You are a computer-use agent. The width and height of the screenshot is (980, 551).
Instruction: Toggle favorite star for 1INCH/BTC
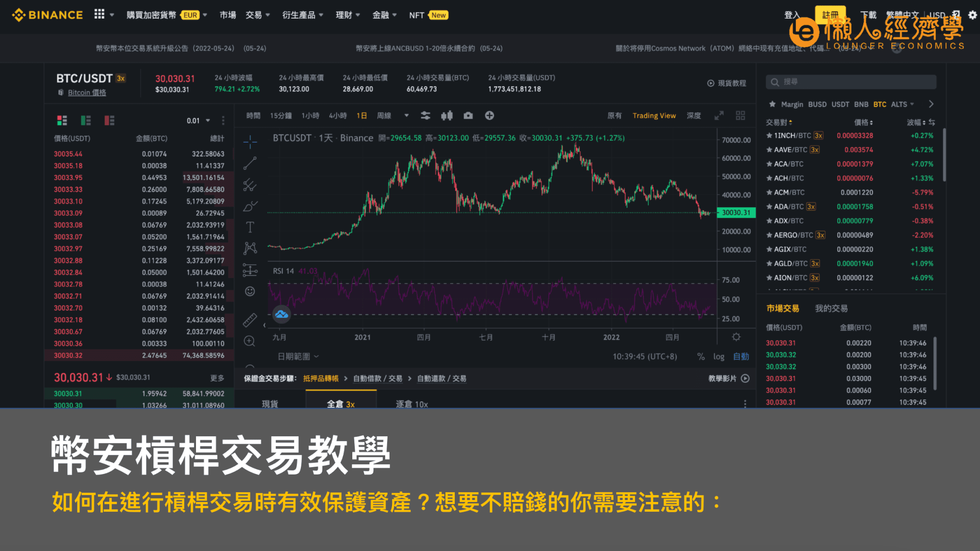point(769,135)
